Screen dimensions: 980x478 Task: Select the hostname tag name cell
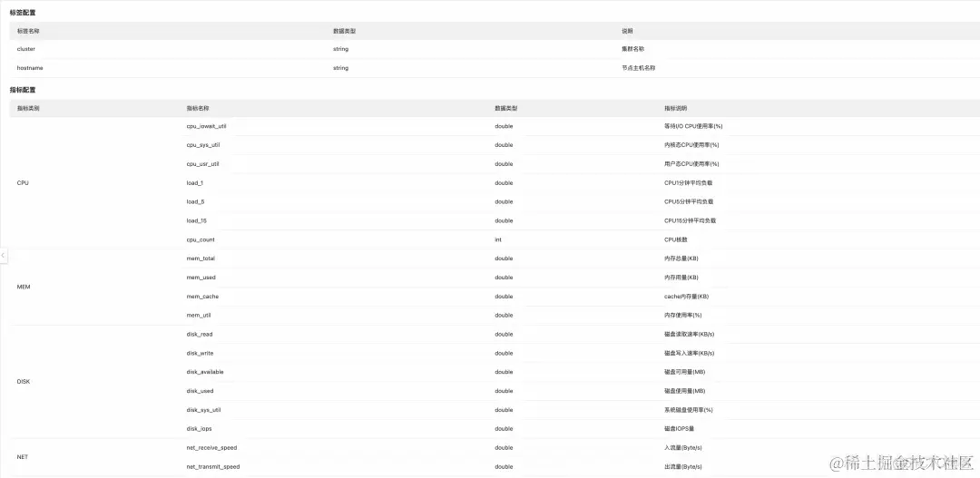point(30,67)
